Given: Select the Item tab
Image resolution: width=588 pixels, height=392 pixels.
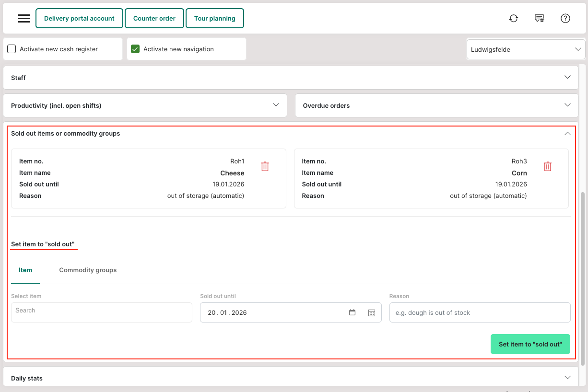Looking at the screenshot, I should [x=25, y=270].
